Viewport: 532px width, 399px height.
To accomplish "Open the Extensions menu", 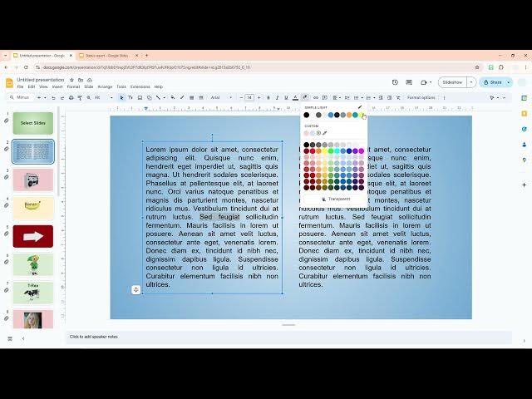I will (140, 86).
